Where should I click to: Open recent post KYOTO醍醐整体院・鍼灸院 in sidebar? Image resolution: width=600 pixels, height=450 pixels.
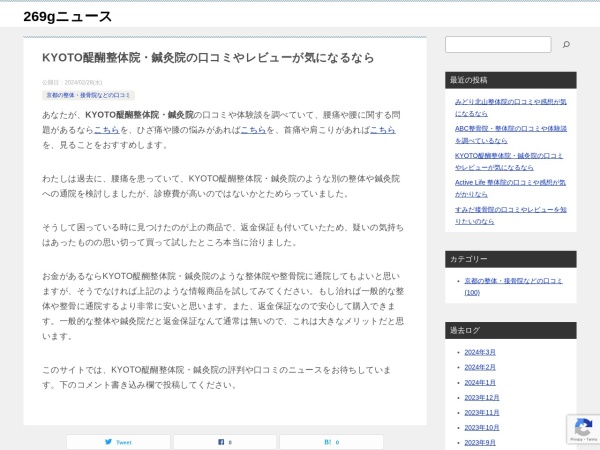click(509, 161)
